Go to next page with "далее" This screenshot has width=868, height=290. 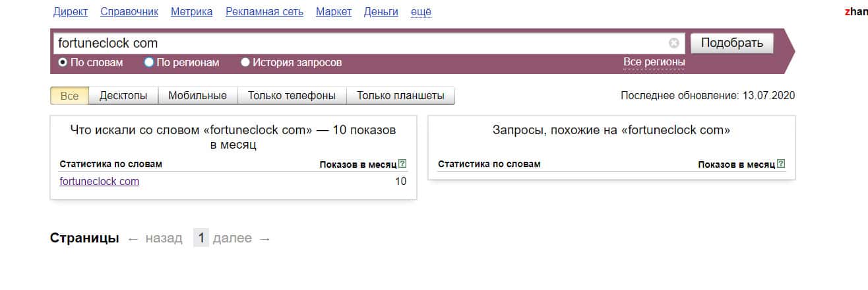(232, 238)
